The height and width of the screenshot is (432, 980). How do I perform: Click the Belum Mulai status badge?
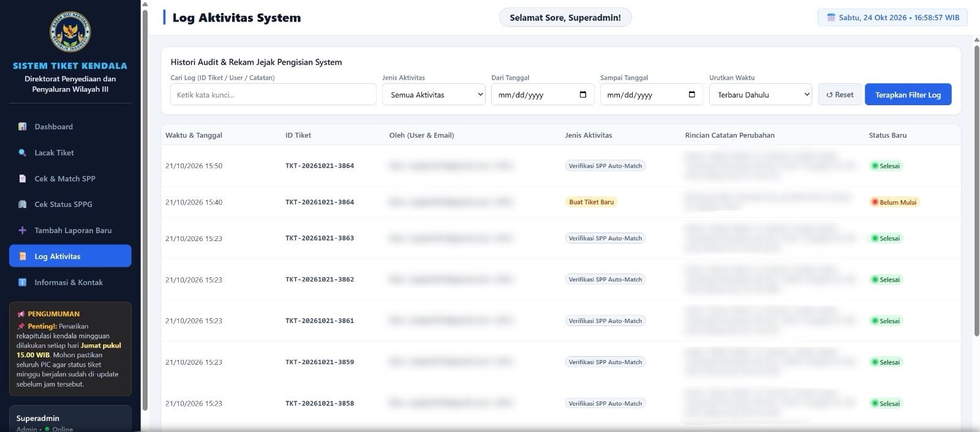tap(894, 202)
